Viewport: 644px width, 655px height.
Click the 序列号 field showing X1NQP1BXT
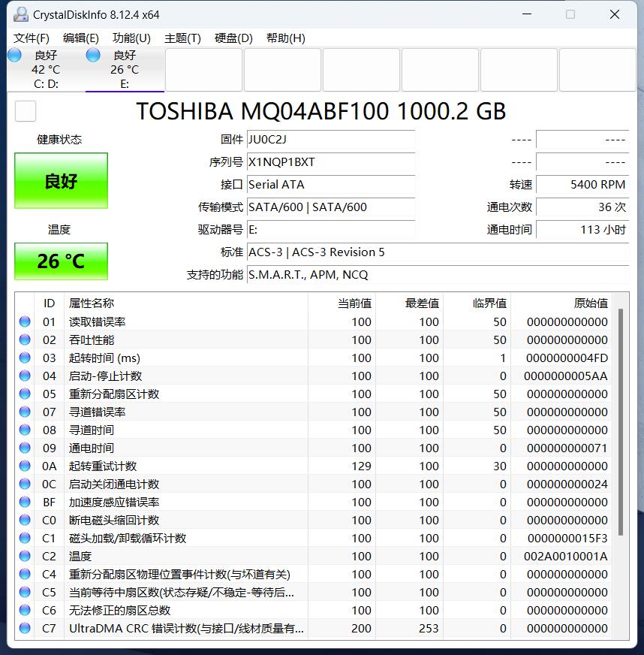pyautogui.click(x=330, y=162)
